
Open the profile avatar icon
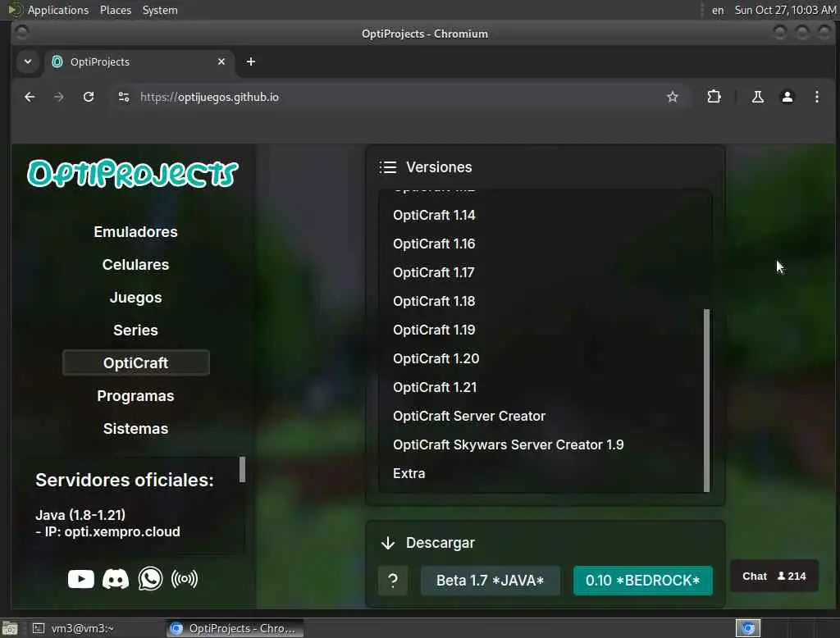pyautogui.click(x=787, y=97)
